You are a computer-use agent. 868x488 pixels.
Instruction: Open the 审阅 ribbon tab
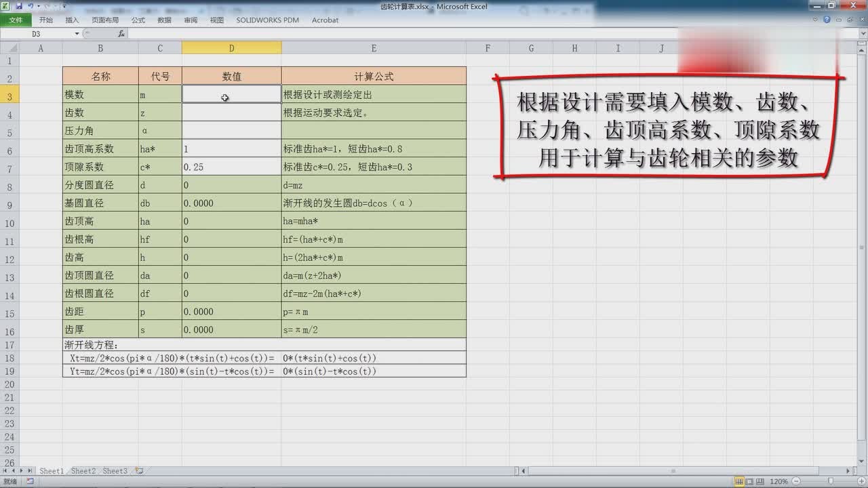tap(191, 20)
